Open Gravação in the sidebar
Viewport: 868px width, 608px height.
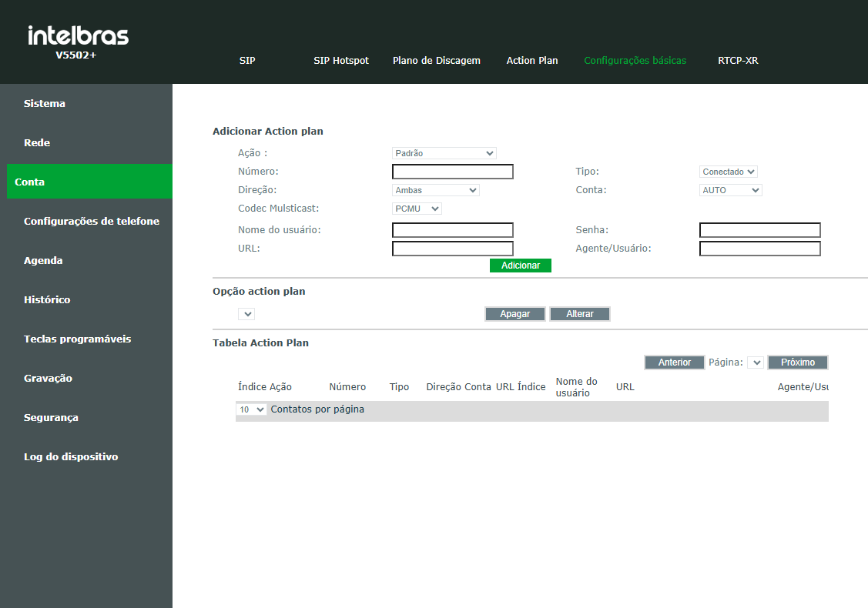[x=49, y=379]
